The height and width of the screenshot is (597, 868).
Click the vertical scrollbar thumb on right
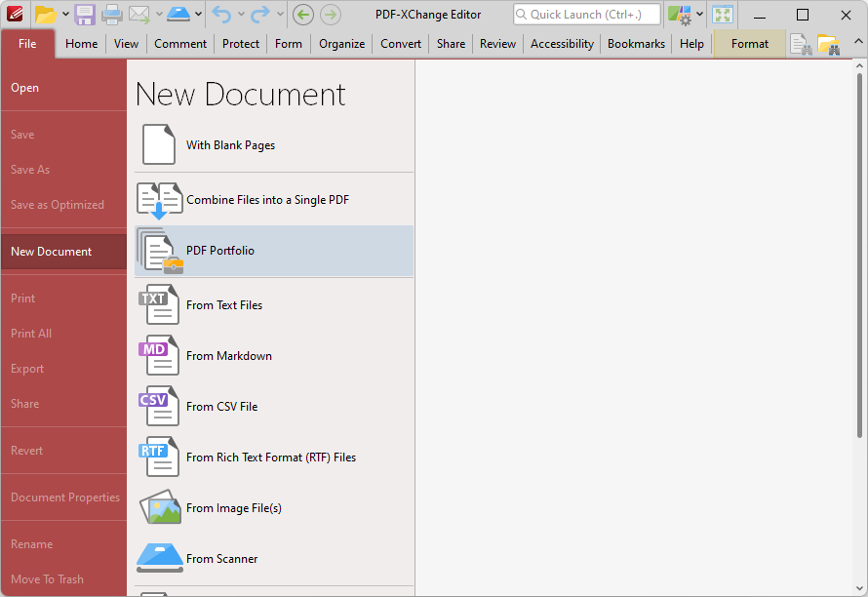click(x=859, y=255)
